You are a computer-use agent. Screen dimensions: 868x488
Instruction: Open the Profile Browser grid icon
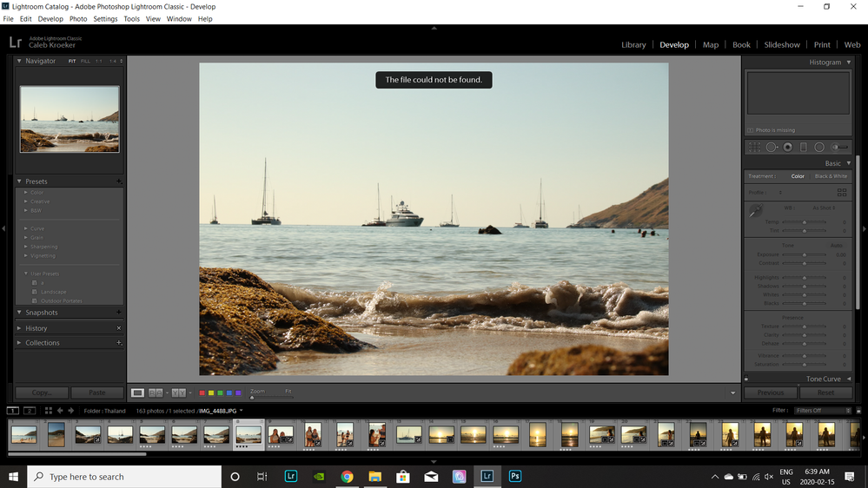coord(841,192)
